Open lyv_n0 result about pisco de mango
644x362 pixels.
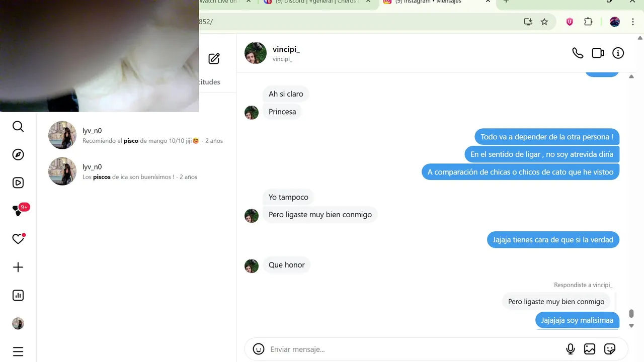136,135
